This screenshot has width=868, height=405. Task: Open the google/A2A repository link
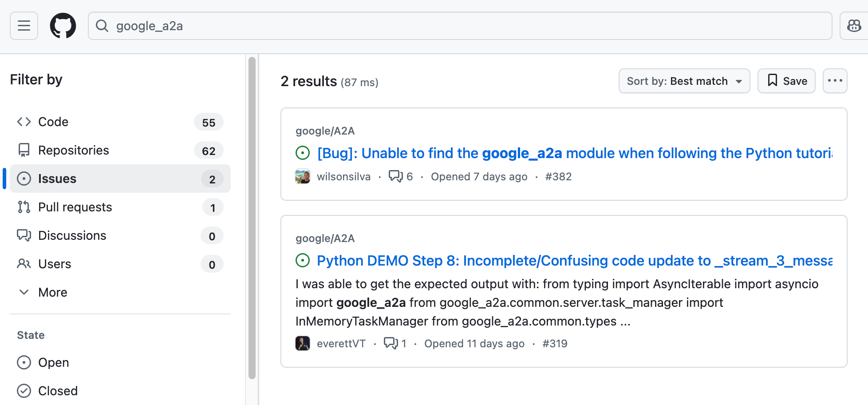click(325, 131)
